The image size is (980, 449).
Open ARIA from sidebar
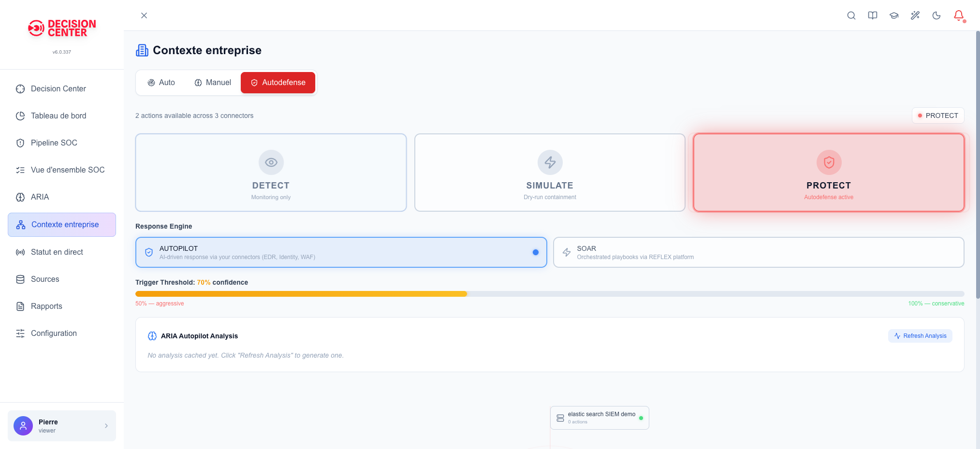[x=62, y=197]
